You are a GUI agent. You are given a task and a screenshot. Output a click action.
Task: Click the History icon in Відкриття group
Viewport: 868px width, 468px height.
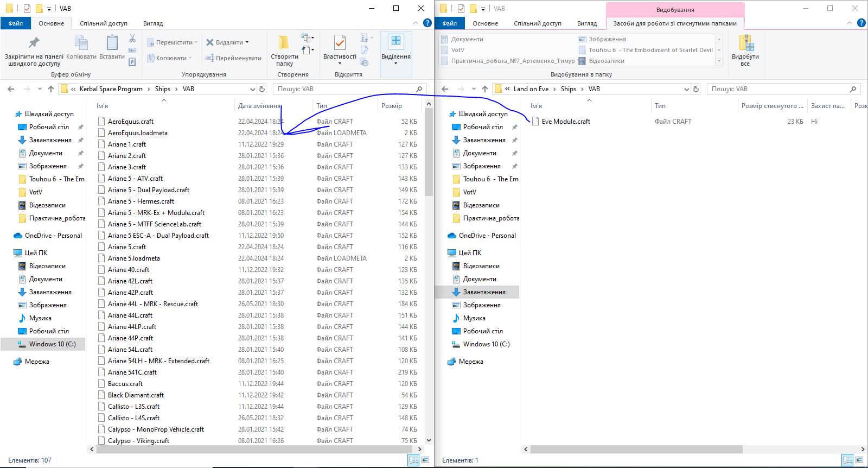pyautogui.click(x=365, y=62)
